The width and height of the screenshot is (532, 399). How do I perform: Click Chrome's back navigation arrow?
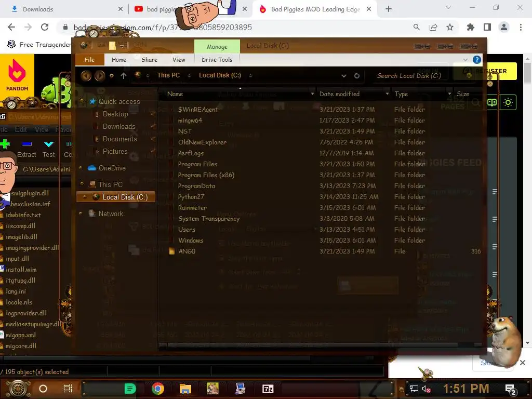[11, 27]
